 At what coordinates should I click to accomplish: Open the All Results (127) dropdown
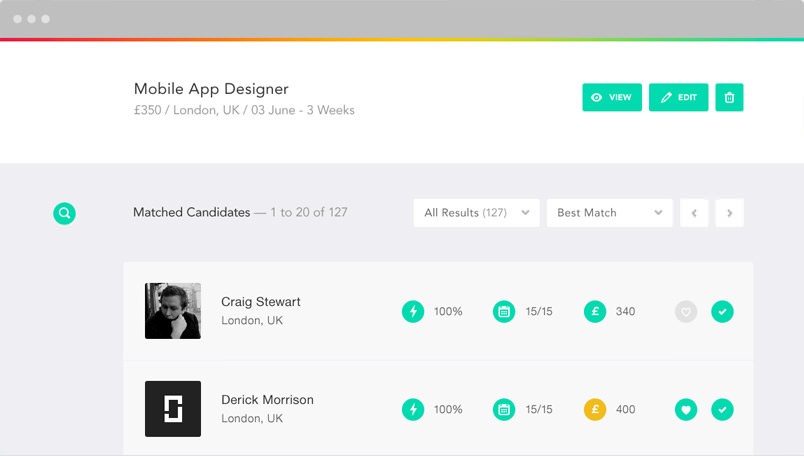[x=476, y=213]
